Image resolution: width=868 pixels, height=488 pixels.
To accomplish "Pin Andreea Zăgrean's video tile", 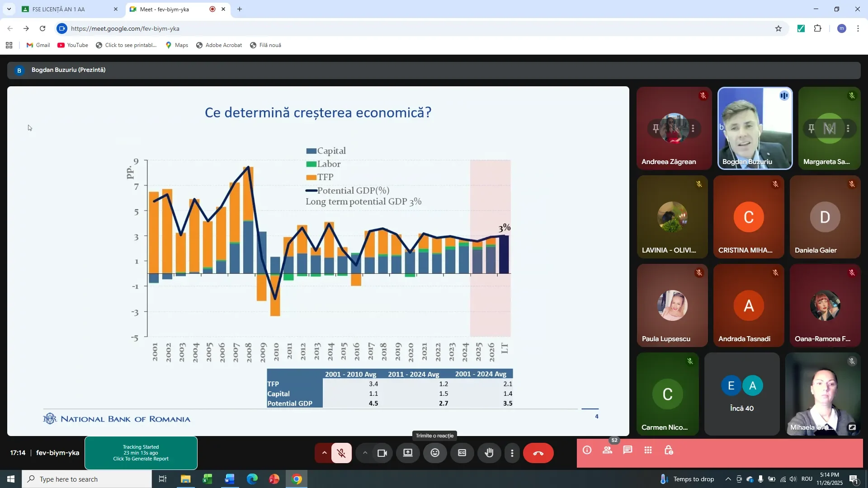I will pos(656,128).
